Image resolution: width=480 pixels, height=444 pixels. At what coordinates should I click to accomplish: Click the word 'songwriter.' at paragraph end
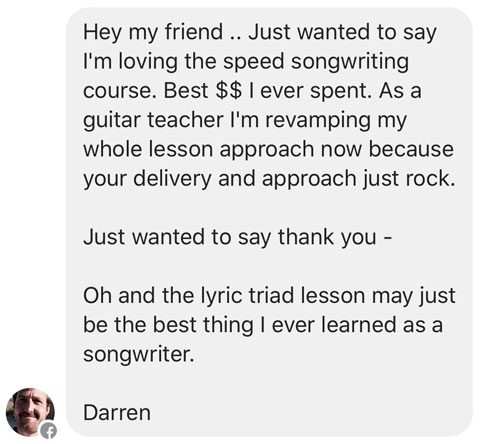pos(138,354)
